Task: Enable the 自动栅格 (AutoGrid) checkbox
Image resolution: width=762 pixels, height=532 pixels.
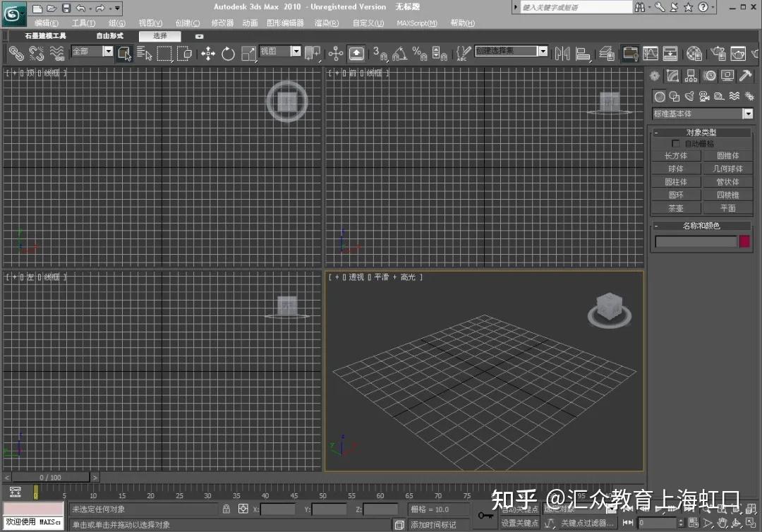Action: point(676,143)
